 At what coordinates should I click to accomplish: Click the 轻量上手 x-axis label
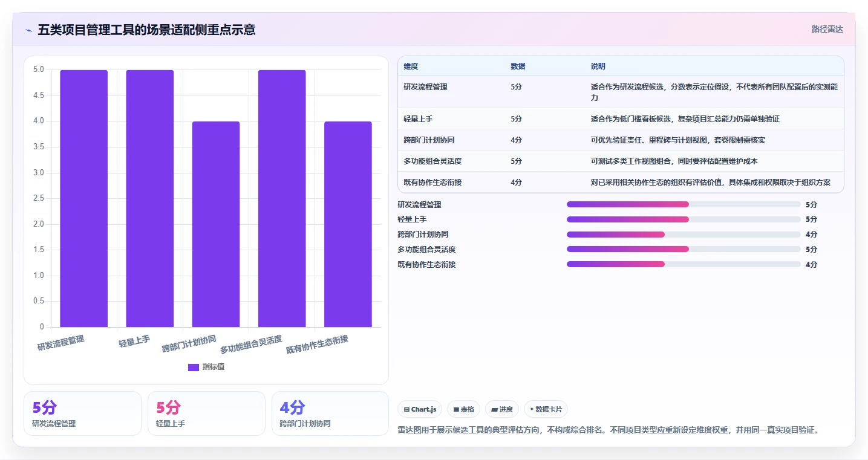click(134, 342)
